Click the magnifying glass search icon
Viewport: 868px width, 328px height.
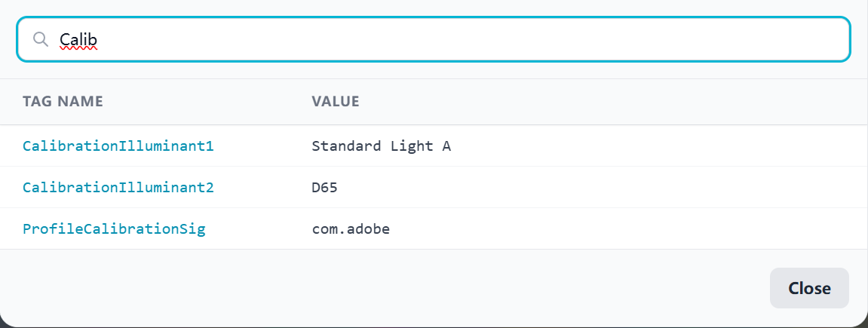point(41,38)
